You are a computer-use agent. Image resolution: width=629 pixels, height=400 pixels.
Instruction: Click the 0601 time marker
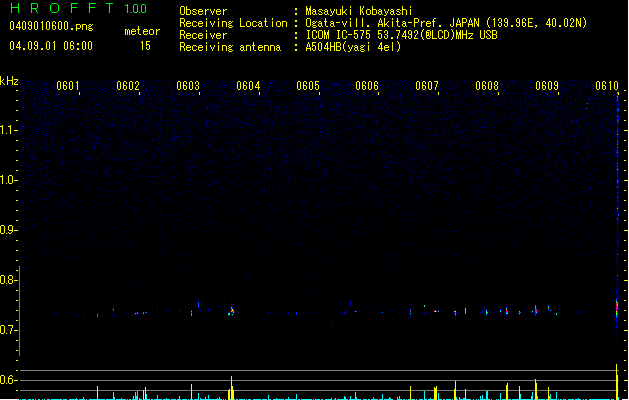[68, 86]
